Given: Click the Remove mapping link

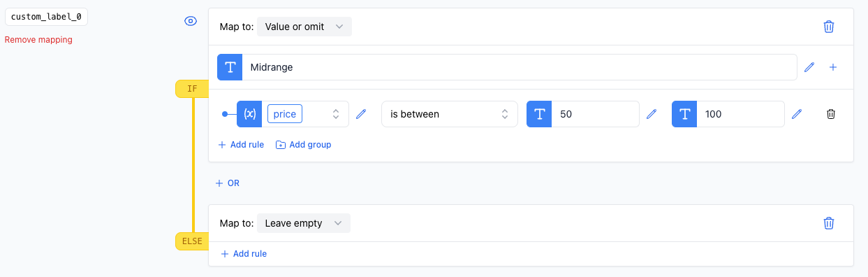Looking at the screenshot, I should pyautogui.click(x=38, y=40).
